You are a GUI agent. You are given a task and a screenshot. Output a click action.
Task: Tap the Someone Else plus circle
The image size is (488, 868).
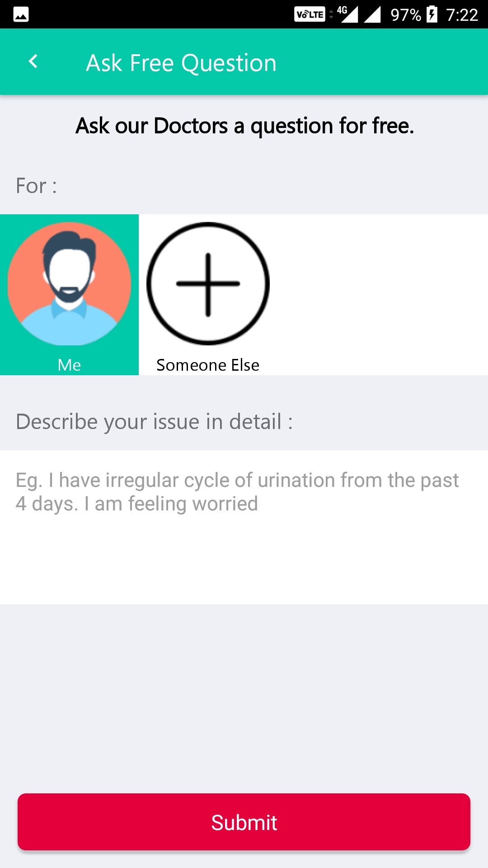tap(208, 283)
